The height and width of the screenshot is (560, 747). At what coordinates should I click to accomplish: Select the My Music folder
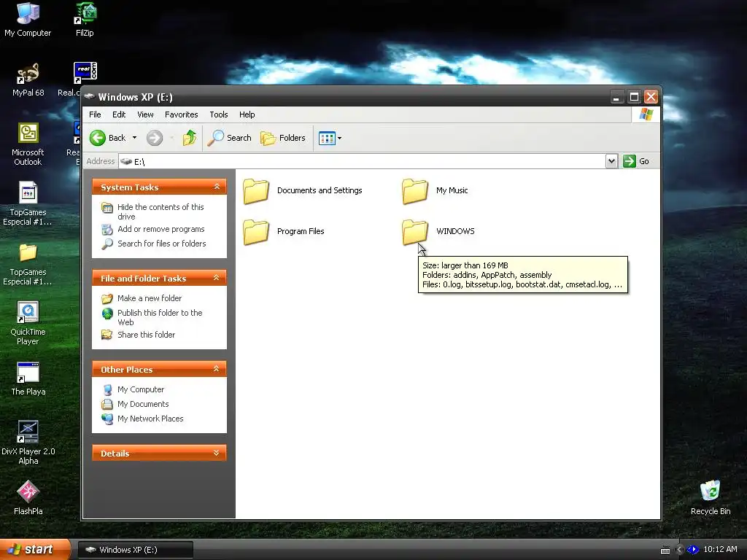(435, 190)
